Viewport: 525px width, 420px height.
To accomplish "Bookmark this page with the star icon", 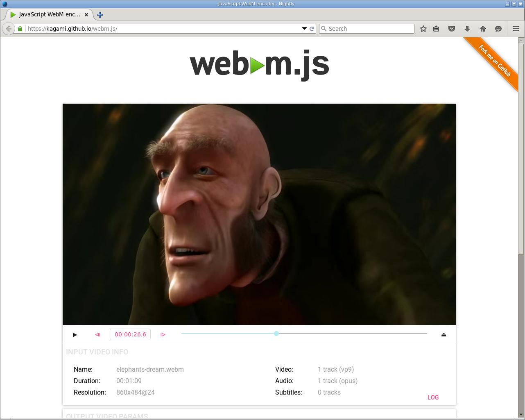I will click(x=423, y=29).
